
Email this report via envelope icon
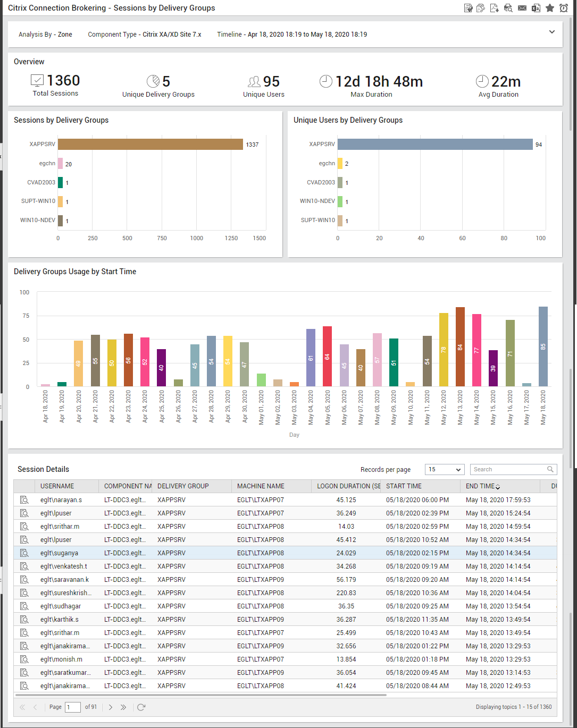[522, 8]
